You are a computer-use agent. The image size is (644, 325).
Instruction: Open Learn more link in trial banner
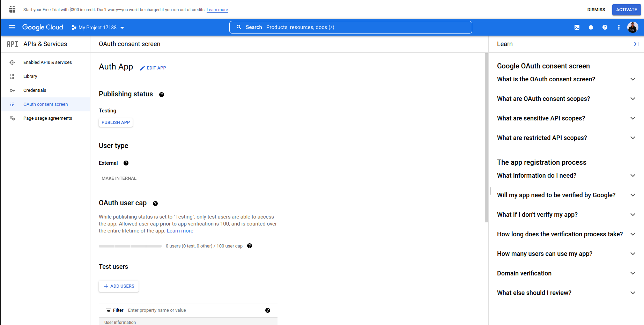217,10
